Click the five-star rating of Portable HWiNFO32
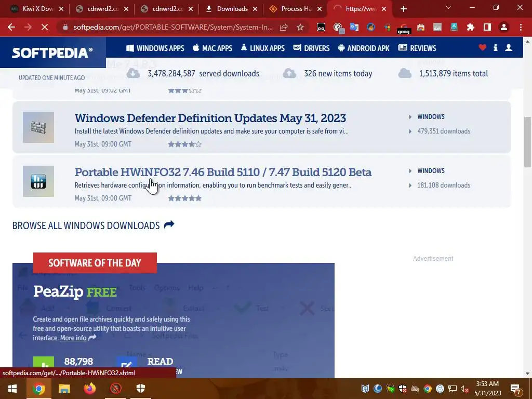 pos(185,198)
